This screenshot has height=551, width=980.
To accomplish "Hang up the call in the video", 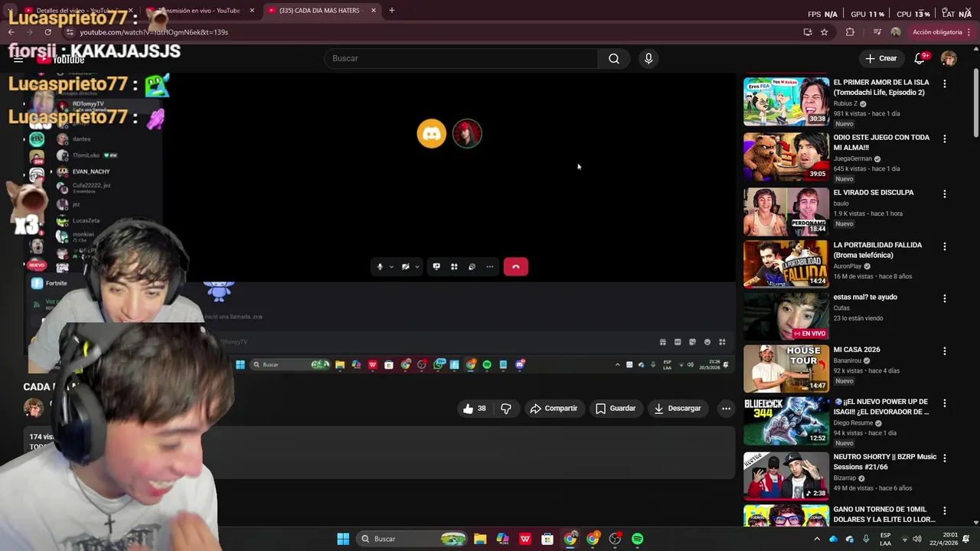I will tap(516, 266).
